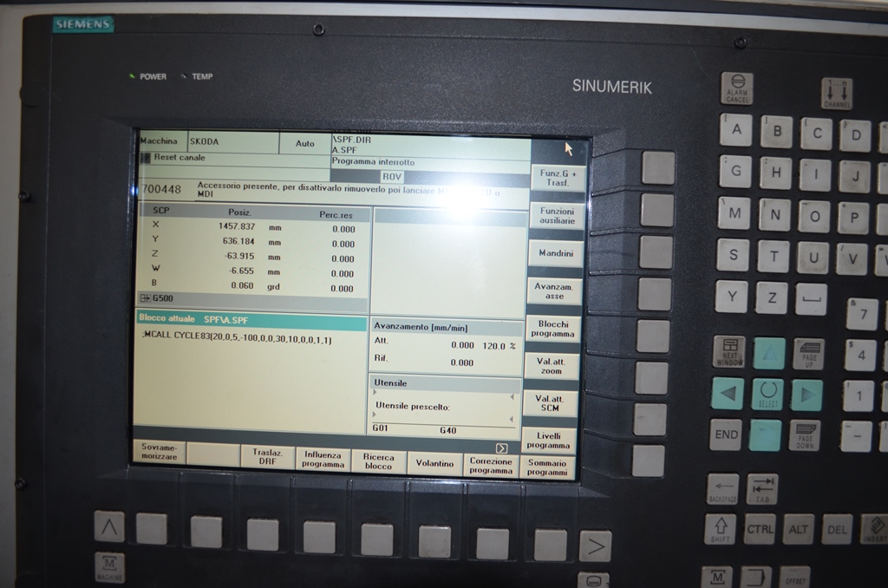Viewport: 888px width, 588px height.
Task: Tap hardware key beside Funz.G + Trasf.
Action: click(658, 167)
